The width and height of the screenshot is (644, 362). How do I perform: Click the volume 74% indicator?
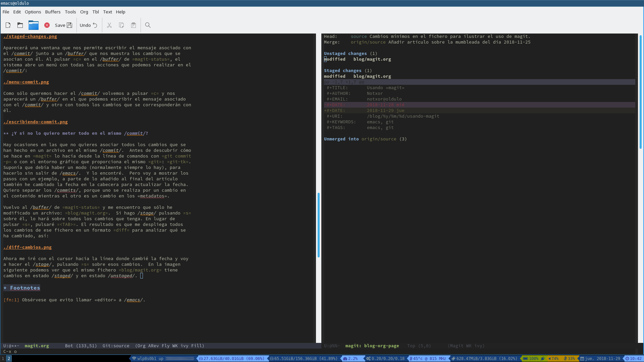tap(553, 359)
